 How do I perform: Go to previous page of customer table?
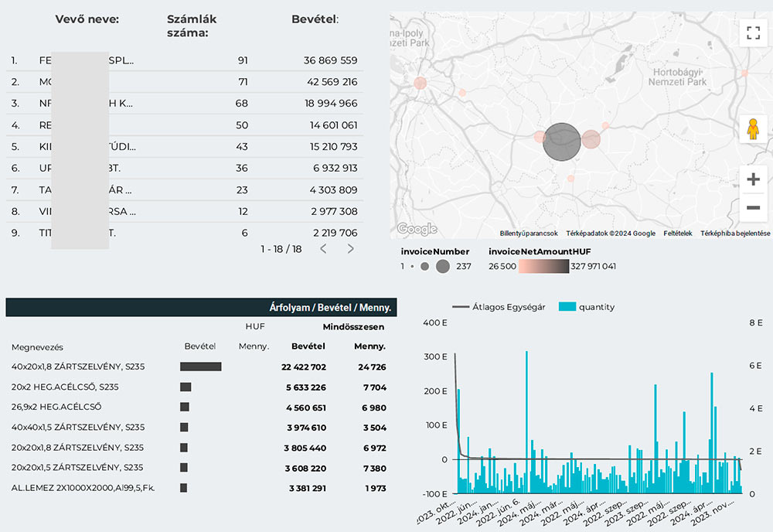[323, 249]
